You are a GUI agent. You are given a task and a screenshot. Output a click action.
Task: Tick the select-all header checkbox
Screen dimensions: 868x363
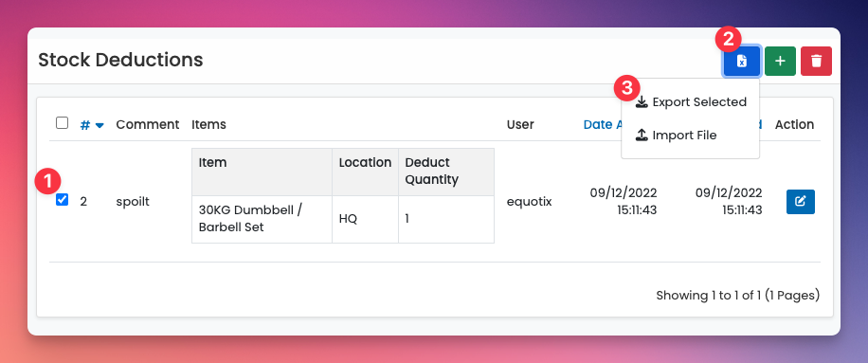pos(62,123)
